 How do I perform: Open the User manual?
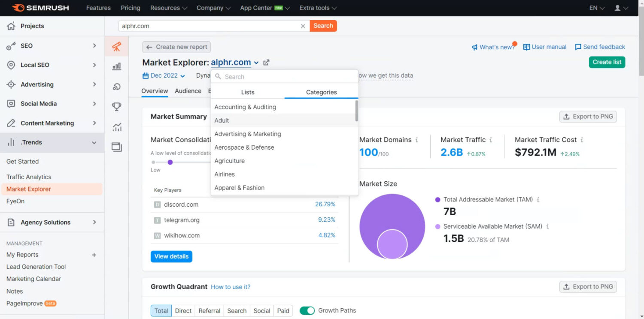pos(545,47)
